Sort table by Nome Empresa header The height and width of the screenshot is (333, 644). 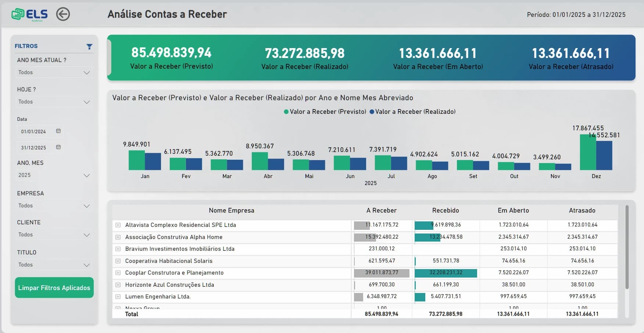pos(232,210)
